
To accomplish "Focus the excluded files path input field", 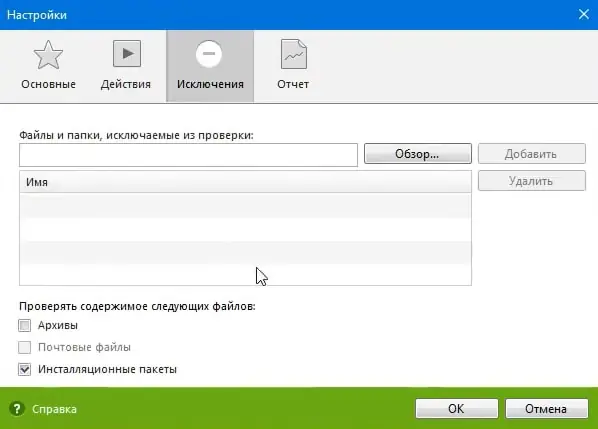I will [188, 155].
